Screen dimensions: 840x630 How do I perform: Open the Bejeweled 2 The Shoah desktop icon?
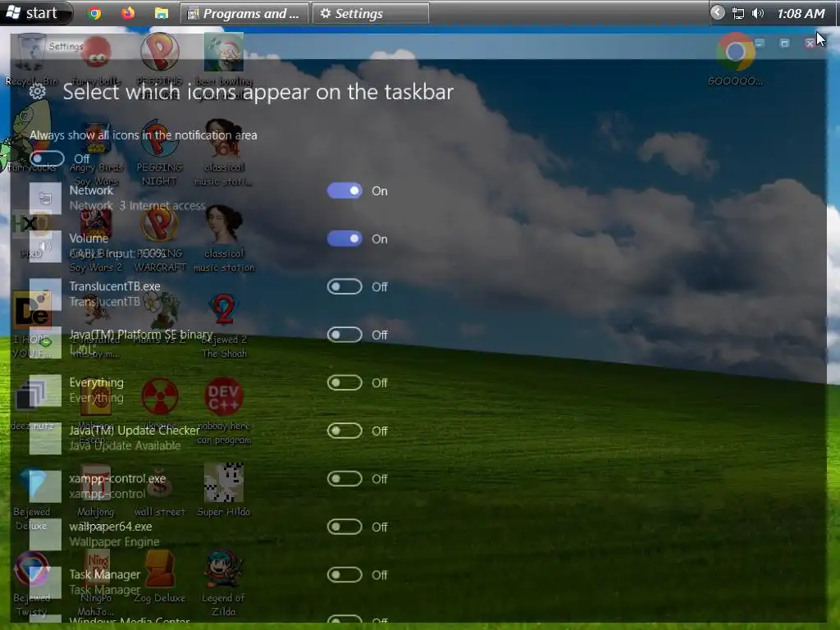point(224,326)
